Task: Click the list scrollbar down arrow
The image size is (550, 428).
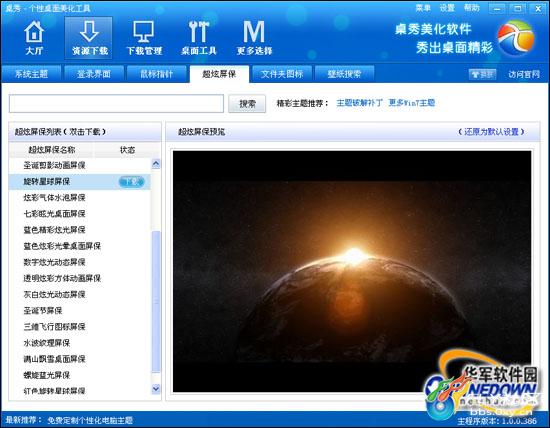Action: pyautogui.click(x=156, y=389)
